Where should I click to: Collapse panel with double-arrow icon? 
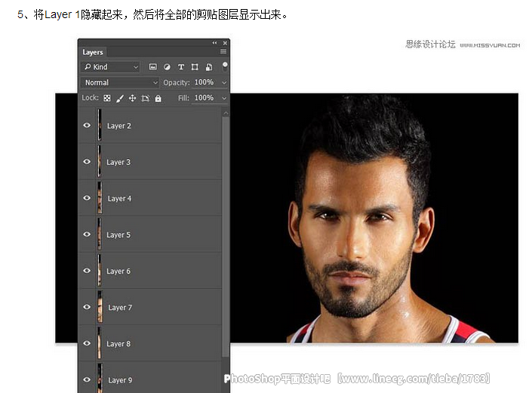pos(214,43)
